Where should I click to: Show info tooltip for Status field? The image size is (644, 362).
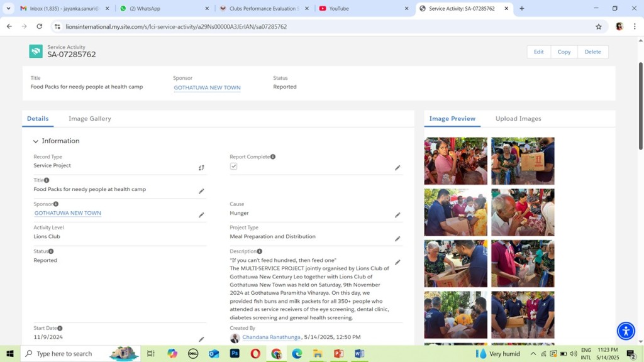(51, 251)
